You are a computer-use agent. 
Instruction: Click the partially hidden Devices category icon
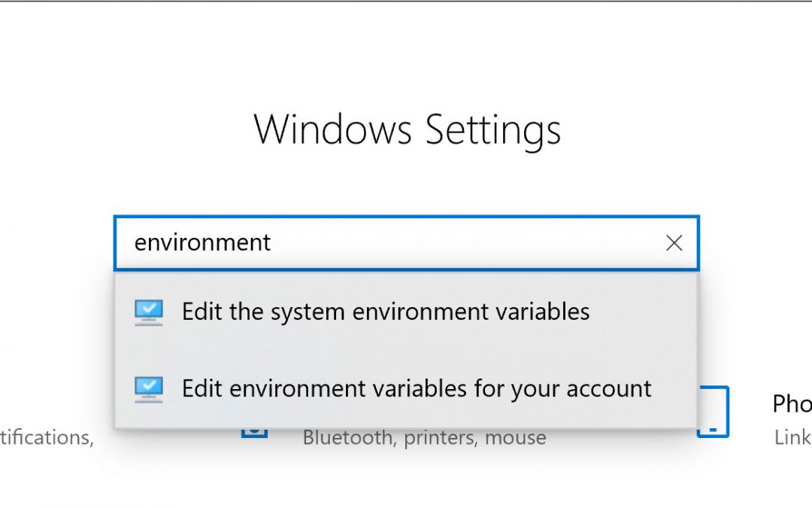pos(254,432)
